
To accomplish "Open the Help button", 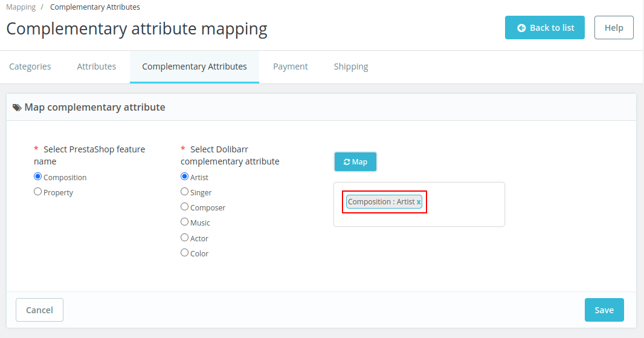I will [614, 28].
